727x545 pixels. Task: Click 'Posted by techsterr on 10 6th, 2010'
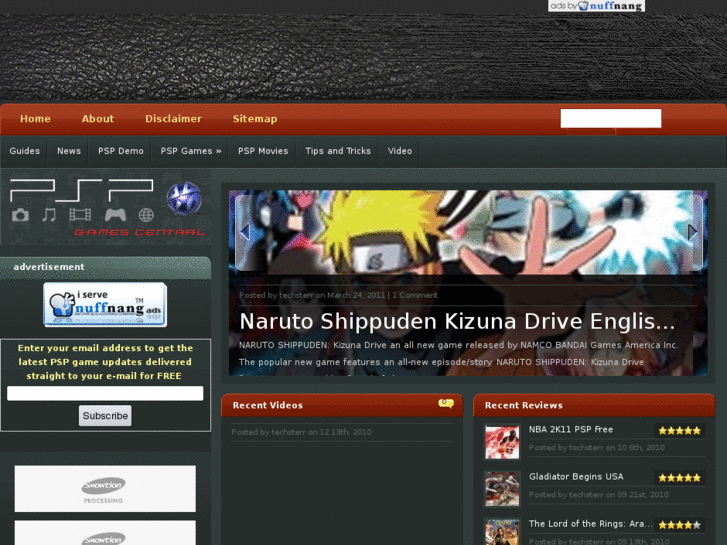(597, 448)
